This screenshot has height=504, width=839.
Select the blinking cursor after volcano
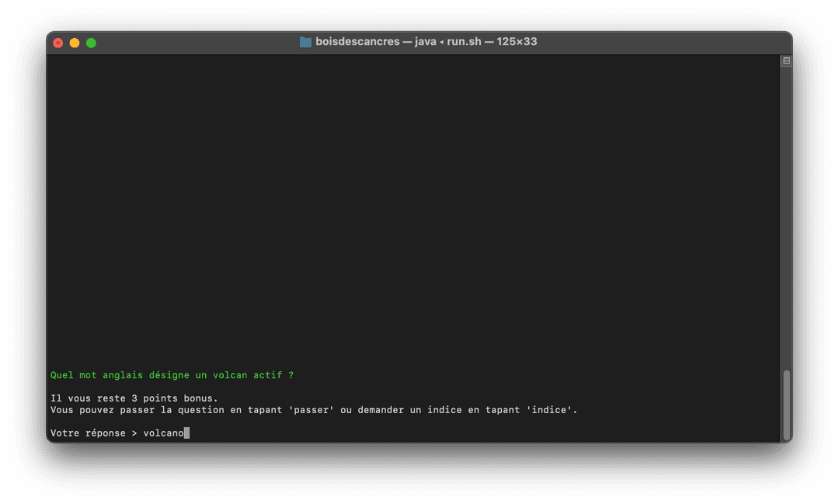point(186,433)
